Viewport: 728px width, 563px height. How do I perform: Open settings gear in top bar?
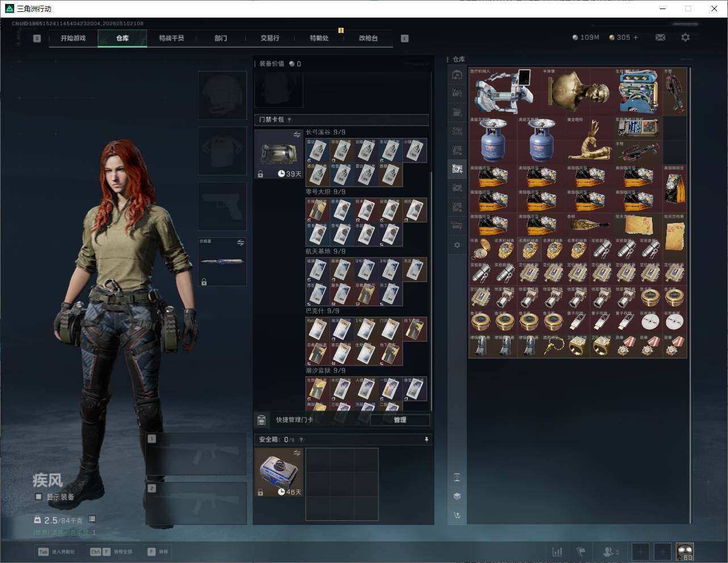pyautogui.click(x=685, y=37)
